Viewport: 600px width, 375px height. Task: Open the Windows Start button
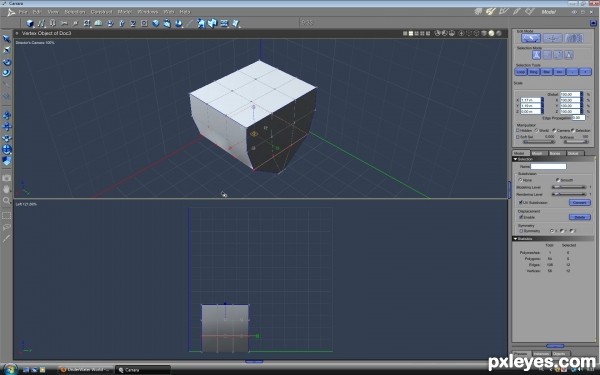10,370
